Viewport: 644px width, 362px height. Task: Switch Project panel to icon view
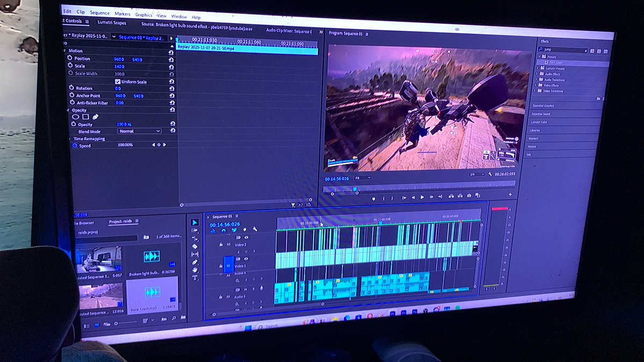point(97,324)
